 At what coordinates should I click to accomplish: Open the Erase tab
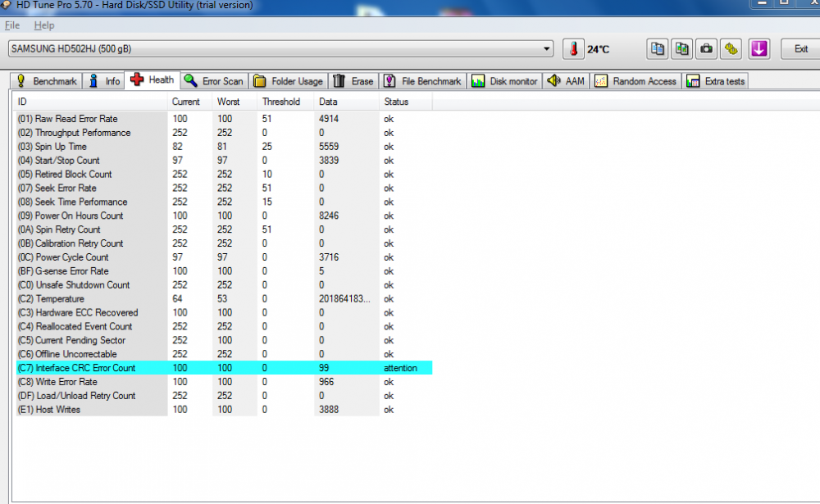click(354, 81)
